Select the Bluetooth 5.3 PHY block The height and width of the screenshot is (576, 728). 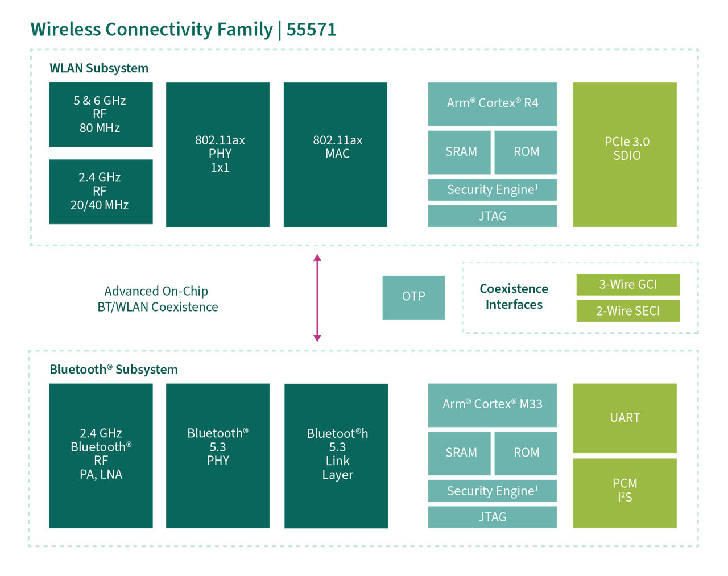point(218,456)
